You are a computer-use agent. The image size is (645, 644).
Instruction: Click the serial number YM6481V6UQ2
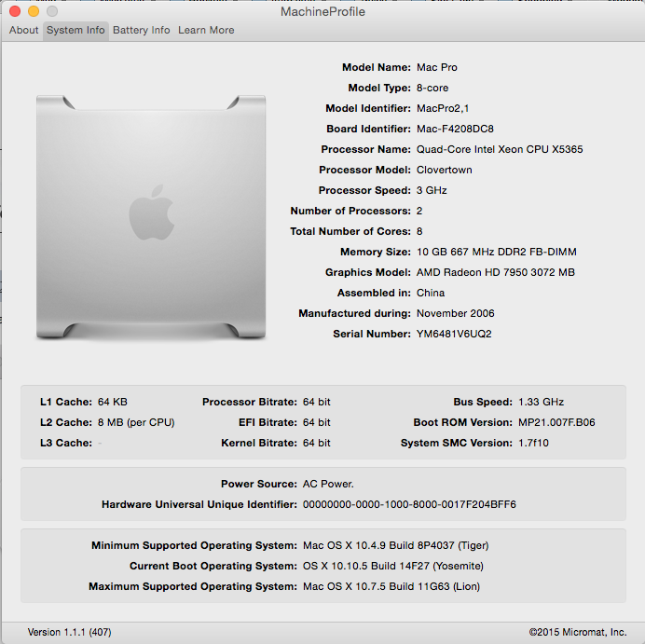point(454,334)
